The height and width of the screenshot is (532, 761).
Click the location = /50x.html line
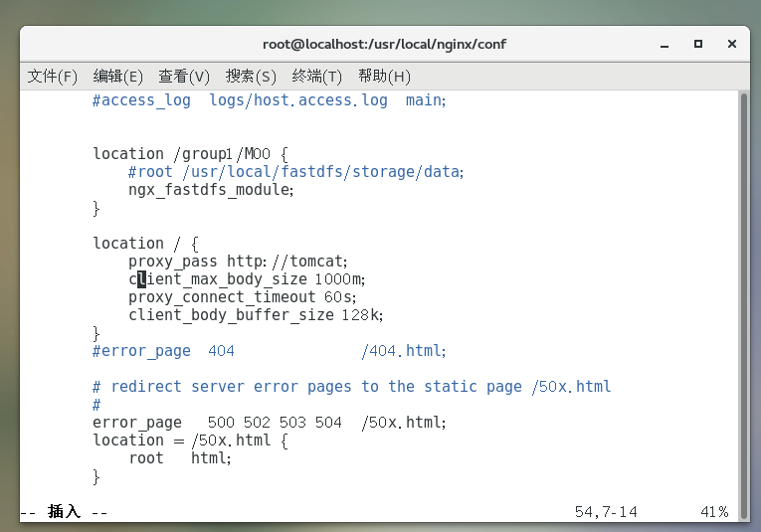click(190, 441)
